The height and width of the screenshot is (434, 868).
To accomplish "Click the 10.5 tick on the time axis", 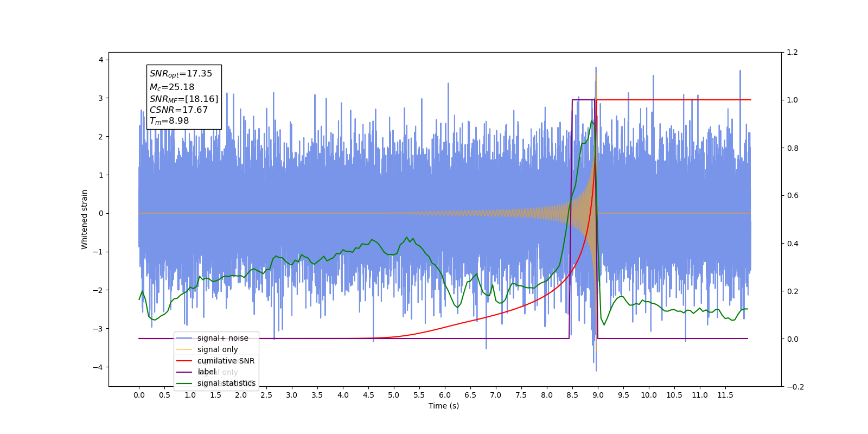I will click(x=674, y=395).
